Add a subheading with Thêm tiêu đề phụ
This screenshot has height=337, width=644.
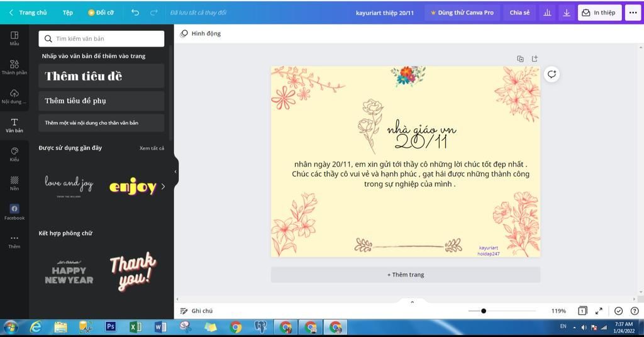[x=101, y=101]
